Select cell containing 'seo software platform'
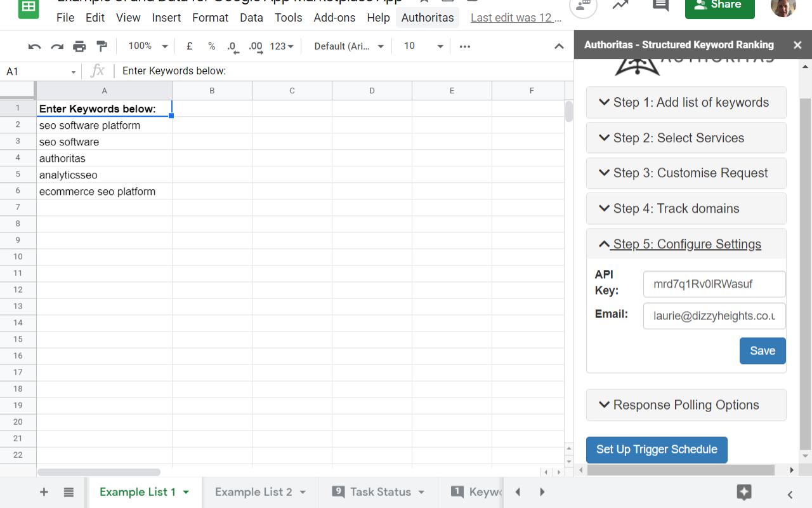 point(104,125)
